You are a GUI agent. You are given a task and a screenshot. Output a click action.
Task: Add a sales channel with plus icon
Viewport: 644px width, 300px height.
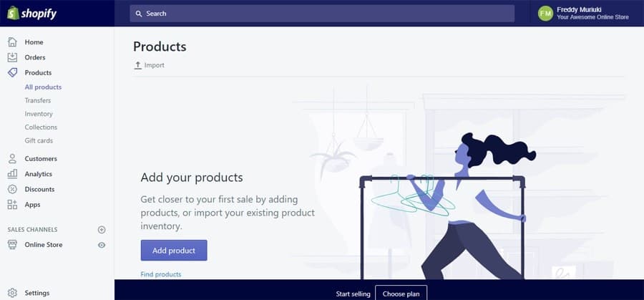102,230
